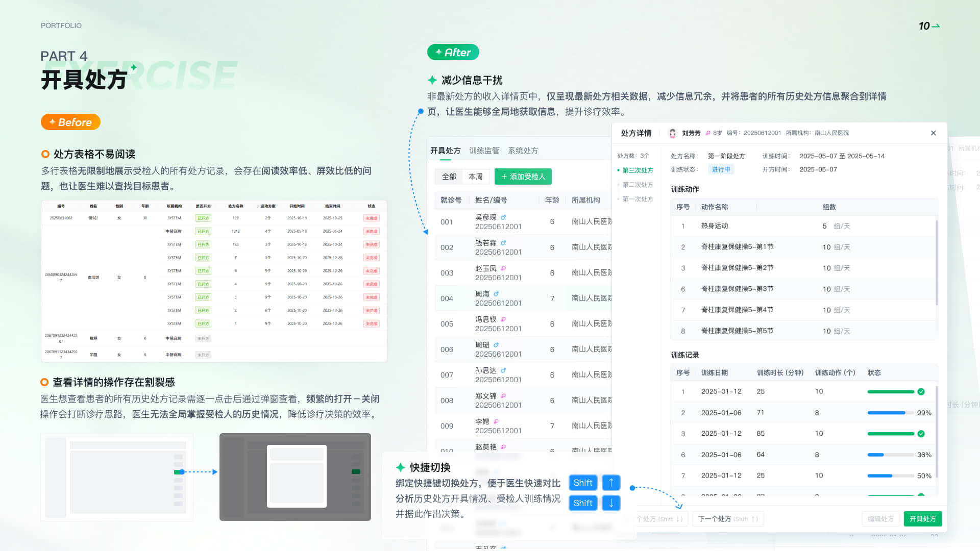Select 第一次处方 in the side list
Image resolution: width=980 pixels, height=551 pixels.
coord(638,199)
